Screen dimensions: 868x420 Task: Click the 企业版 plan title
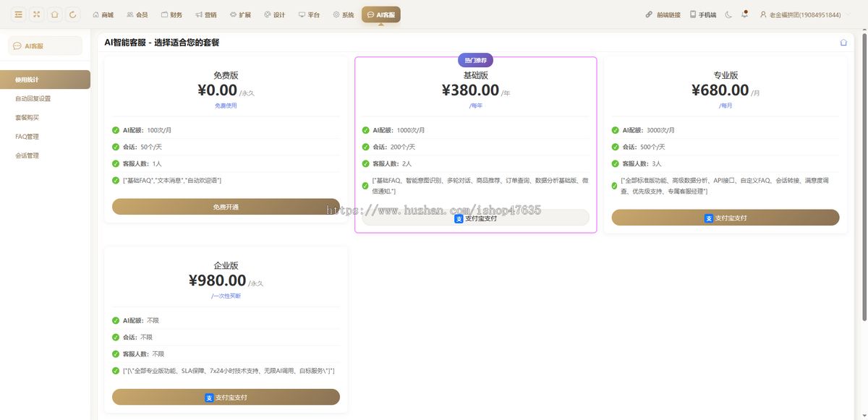click(226, 265)
